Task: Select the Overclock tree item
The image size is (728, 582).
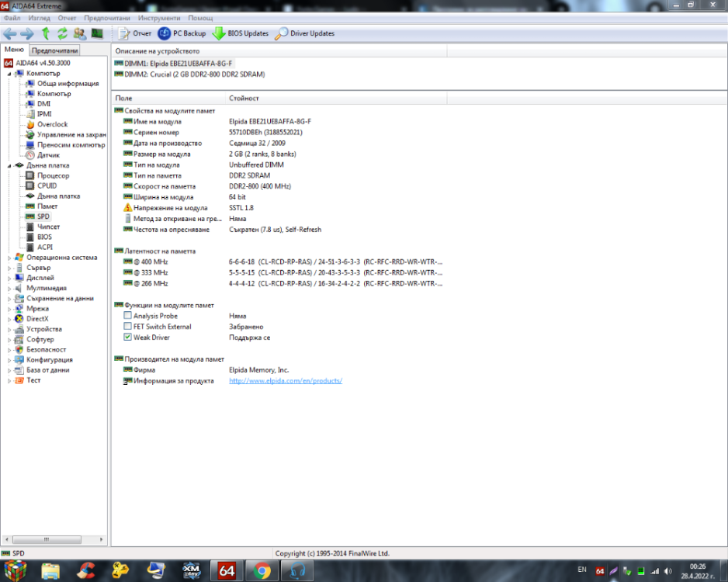Action: (x=53, y=124)
